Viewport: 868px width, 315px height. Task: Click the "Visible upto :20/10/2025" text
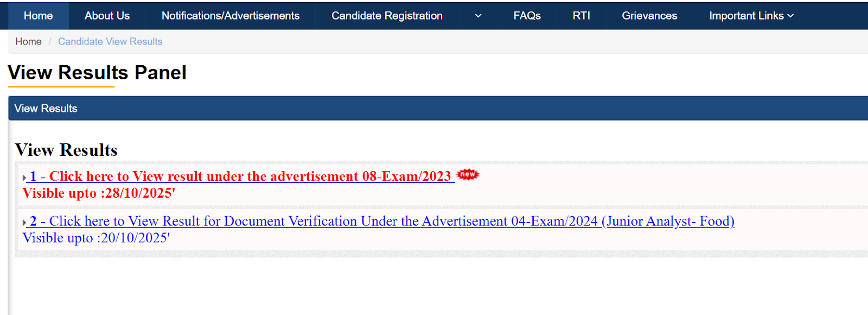(x=96, y=238)
